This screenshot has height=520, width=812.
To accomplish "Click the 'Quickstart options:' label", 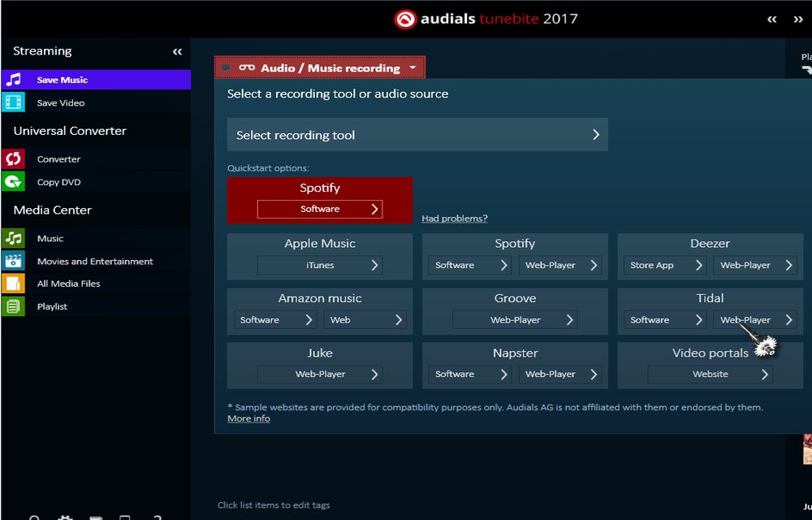I will tap(268, 168).
